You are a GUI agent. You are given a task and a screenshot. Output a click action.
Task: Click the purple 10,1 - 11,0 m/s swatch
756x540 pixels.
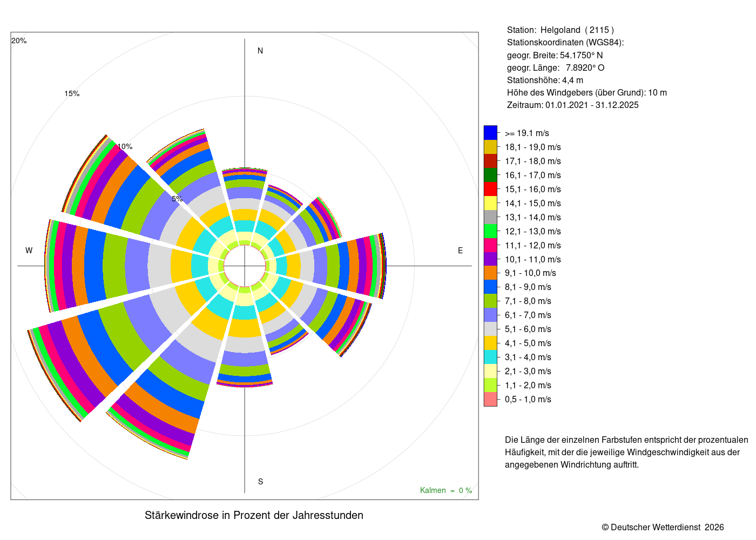[x=490, y=259]
